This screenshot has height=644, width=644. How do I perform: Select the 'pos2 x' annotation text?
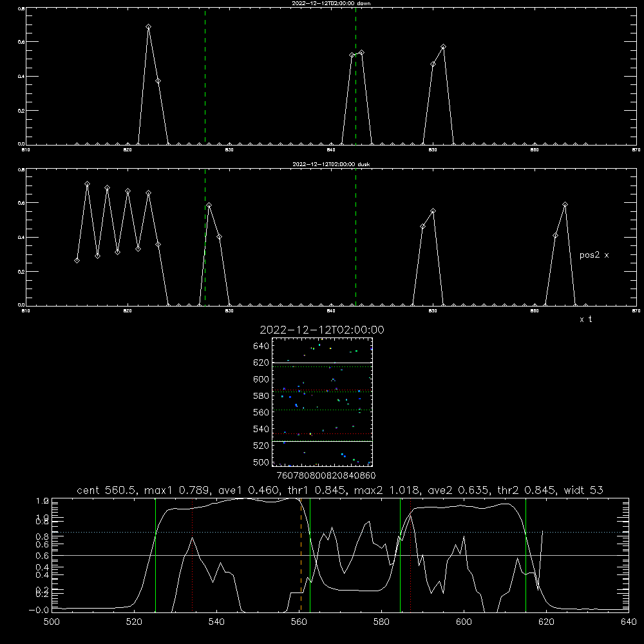coord(594,255)
